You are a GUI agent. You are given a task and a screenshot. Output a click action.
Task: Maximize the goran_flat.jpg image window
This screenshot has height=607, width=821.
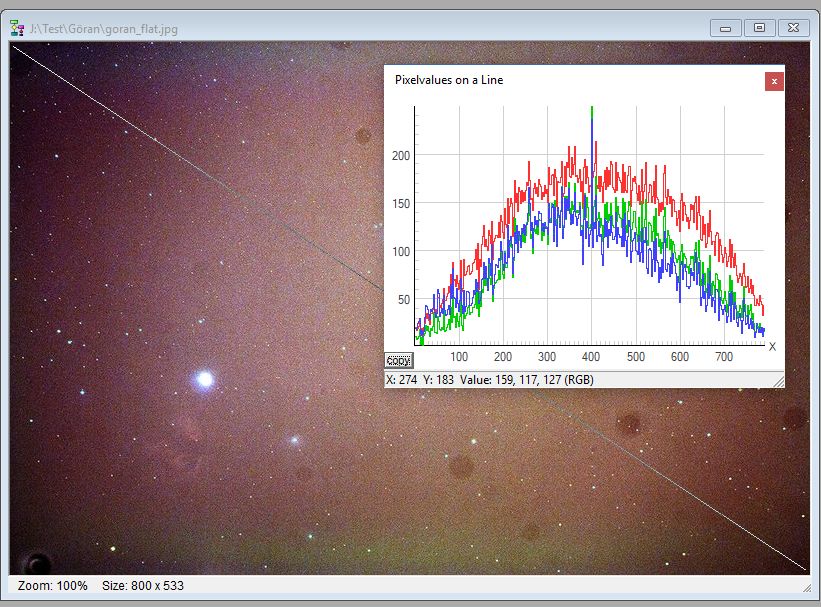tap(759, 27)
